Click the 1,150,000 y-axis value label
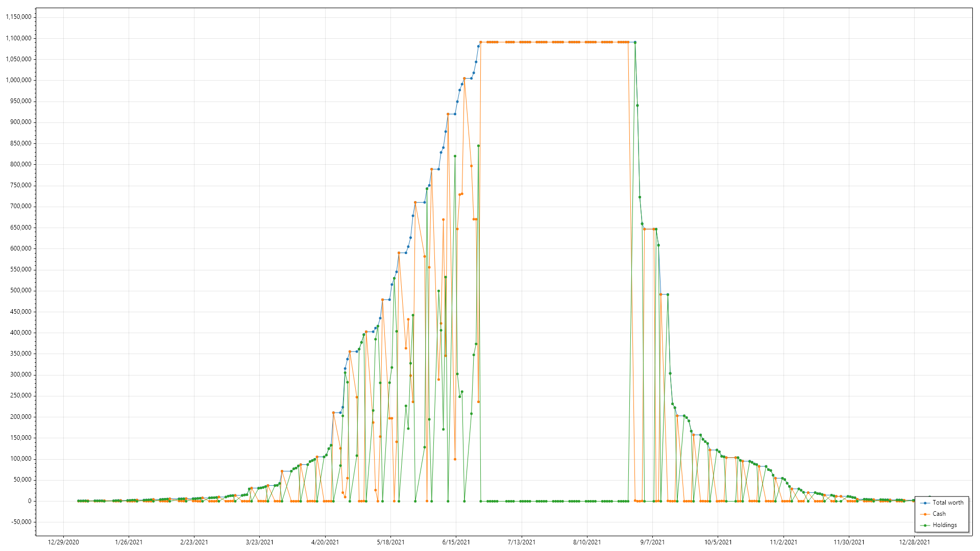This screenshot has height=551, width=980. pyautogui.click(x=18, y=17)
